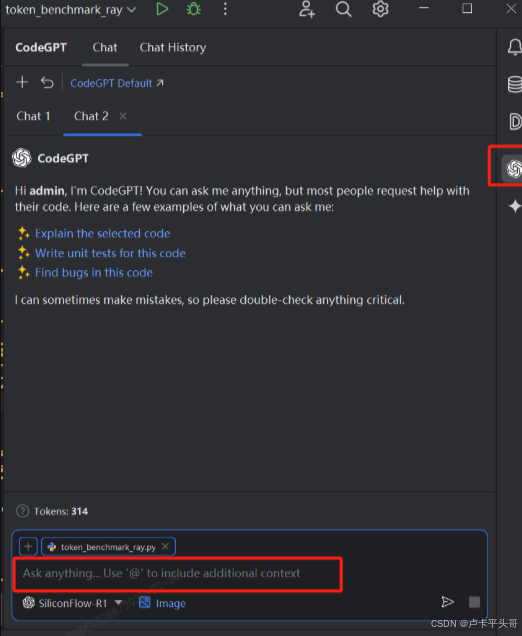Viewport: 522px width, 636px height.
Task: Select the Chat 1 conversation tab
Action: [33, 116]
